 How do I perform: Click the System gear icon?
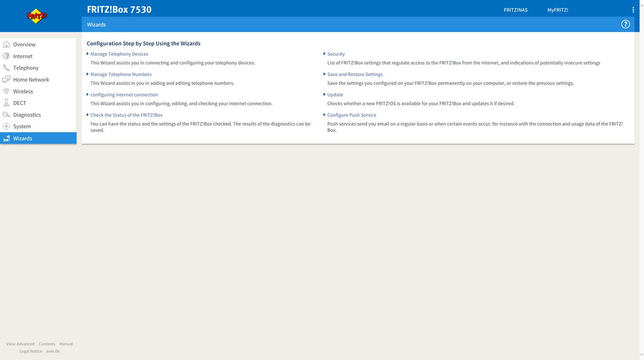[x=7, y=126]
